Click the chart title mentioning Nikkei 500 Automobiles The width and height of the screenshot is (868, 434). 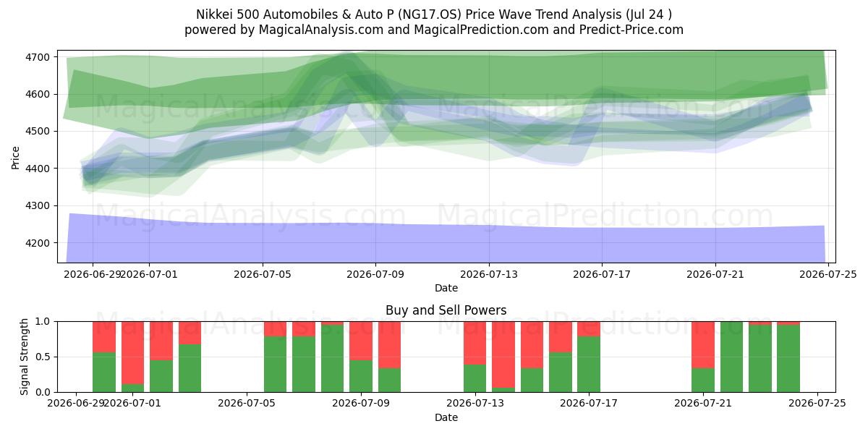coord(434,14)
